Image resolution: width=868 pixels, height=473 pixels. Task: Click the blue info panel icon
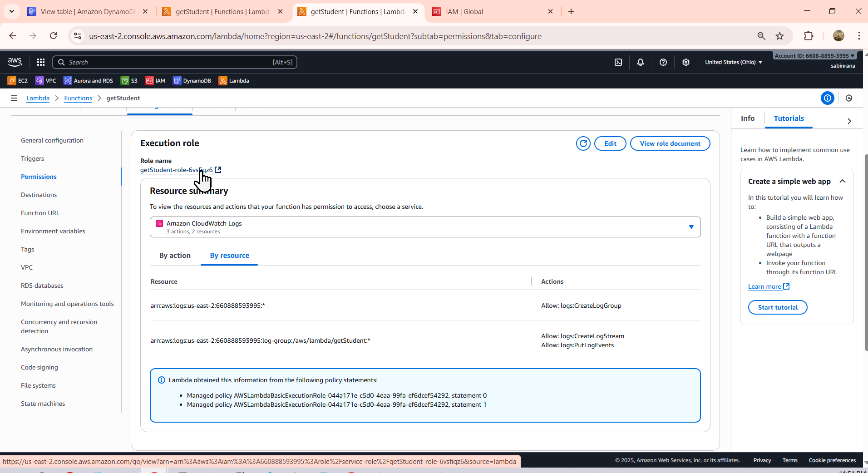828,98
